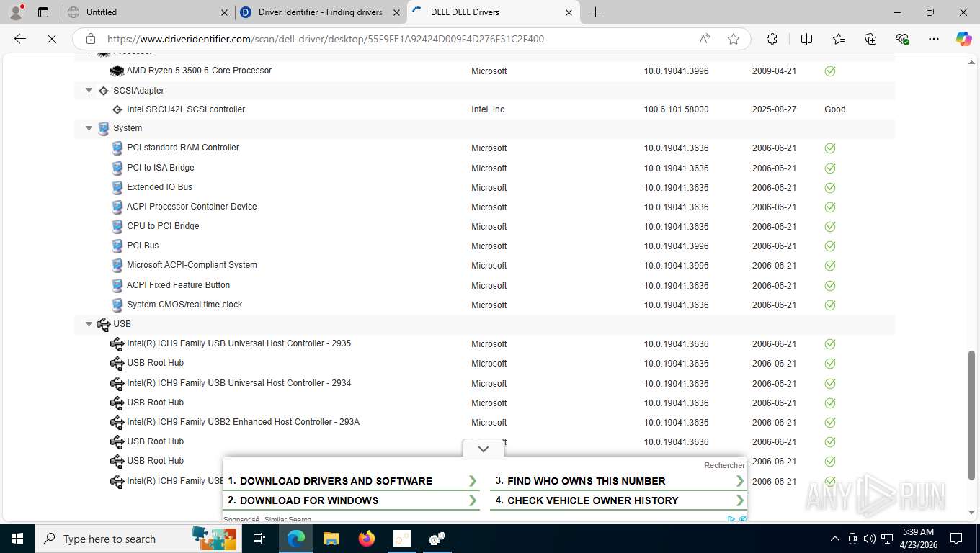Collapse the System category

[89, 128]
